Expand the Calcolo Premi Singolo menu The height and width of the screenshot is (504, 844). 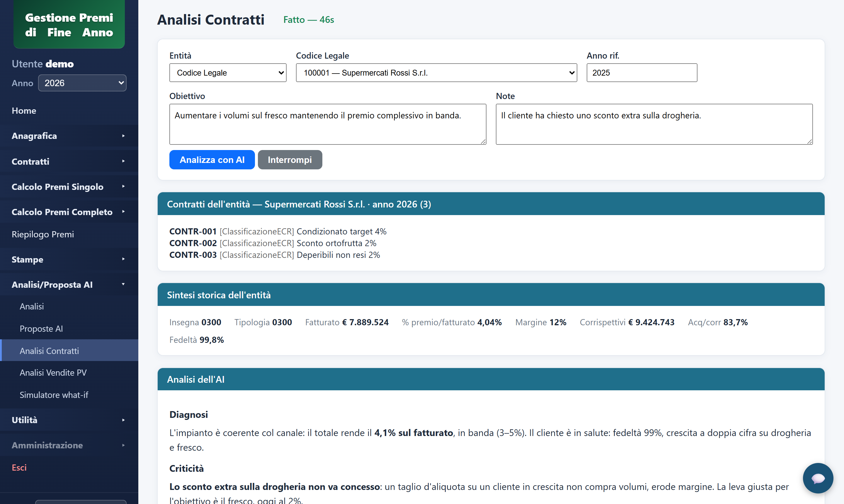69,186
